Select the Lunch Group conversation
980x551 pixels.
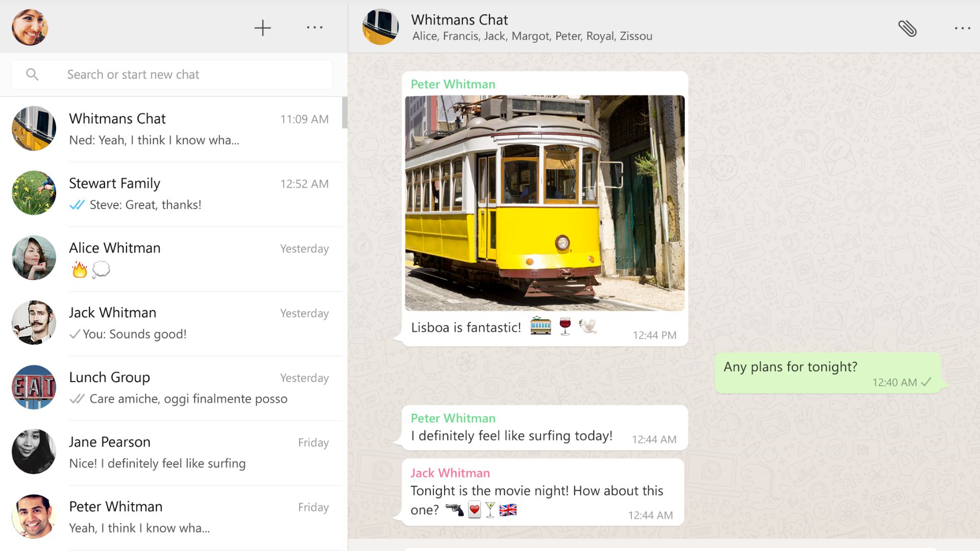[174, 388]
